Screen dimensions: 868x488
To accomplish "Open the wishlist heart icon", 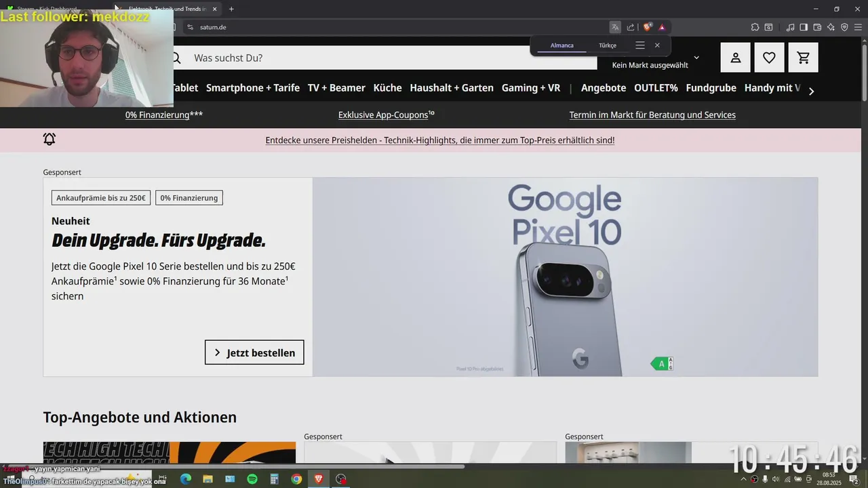I will point(769,58).
